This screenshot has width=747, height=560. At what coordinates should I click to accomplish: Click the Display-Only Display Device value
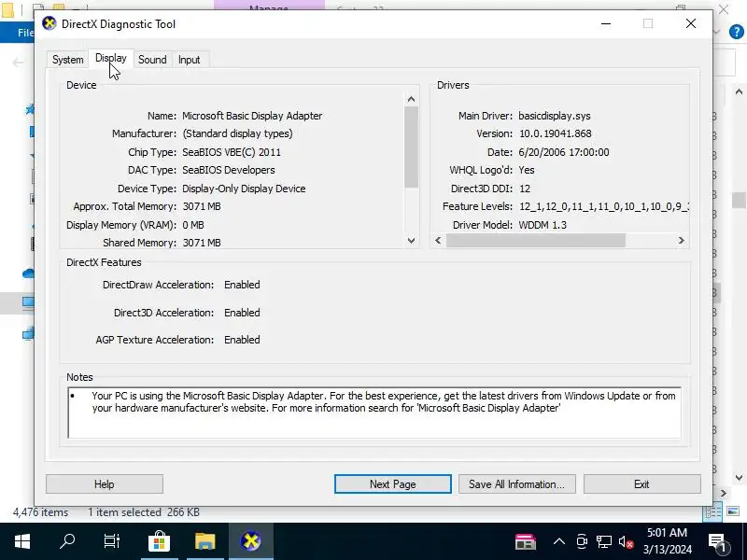tap(244, 189)
